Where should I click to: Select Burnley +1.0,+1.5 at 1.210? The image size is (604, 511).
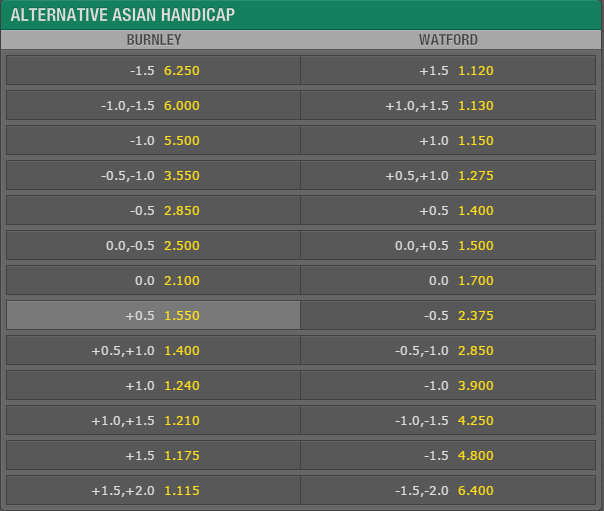(153, 421)
